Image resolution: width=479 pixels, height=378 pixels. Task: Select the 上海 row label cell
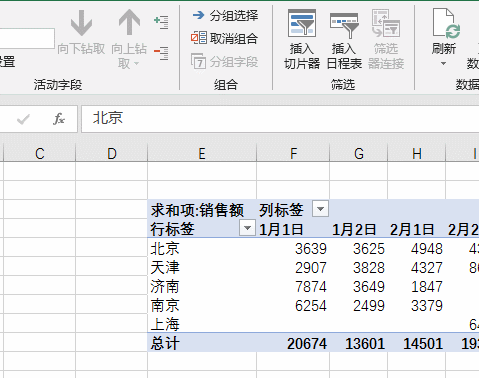click(202, 324)
